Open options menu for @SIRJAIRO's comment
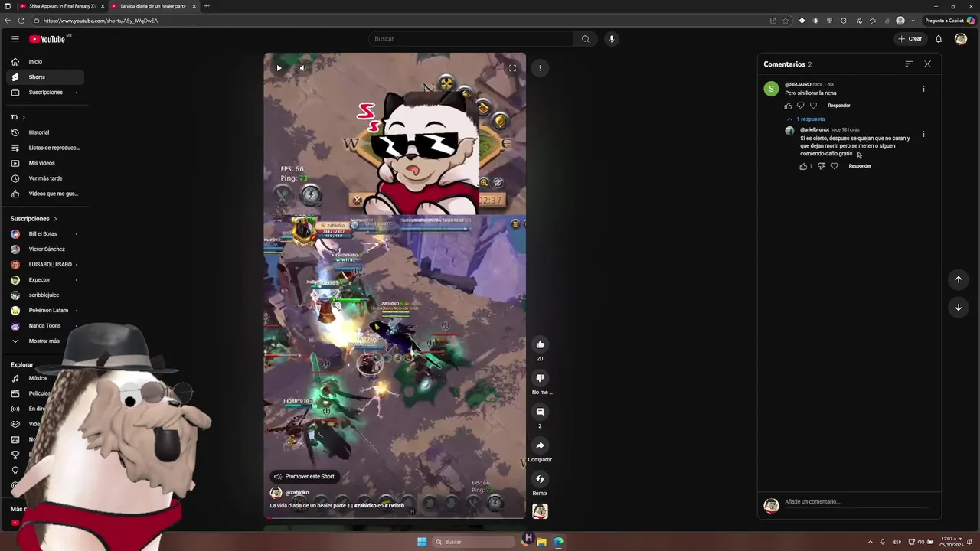The image size is (980, 551). (923, 89)
